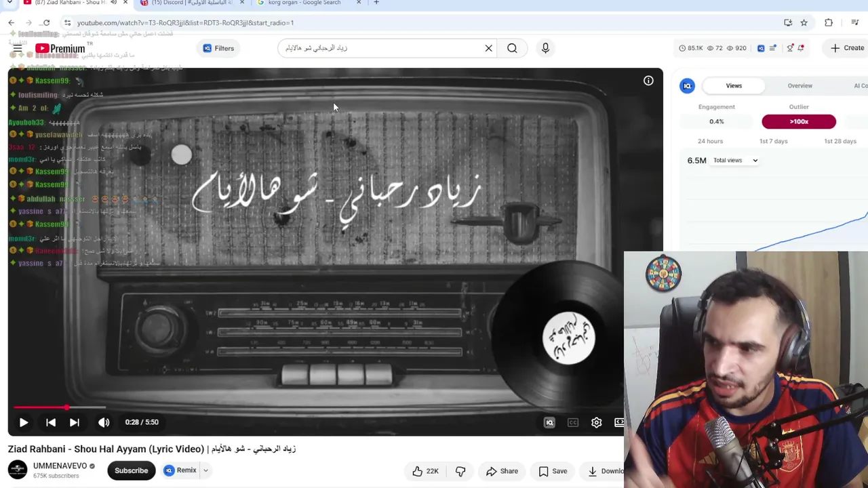
Task: Start voice search with the microphone
Action: tap(545, 48)
